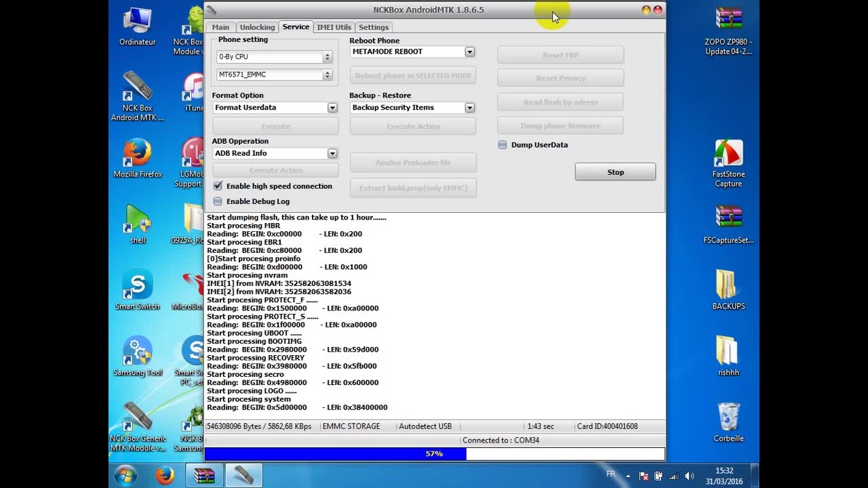Click Extract build.prop(only EMMC) button
This screenshot has width=868, height=488.
pos(413,188)
